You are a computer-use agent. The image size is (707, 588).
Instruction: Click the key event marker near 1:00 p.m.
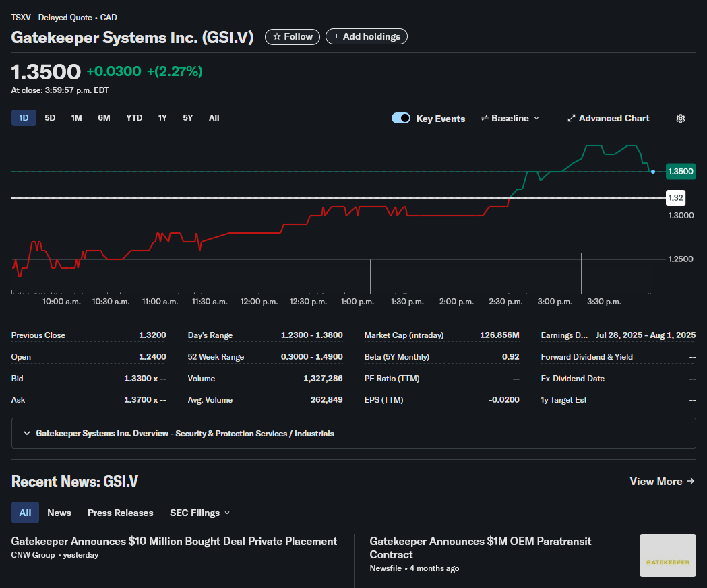point(371,276)
